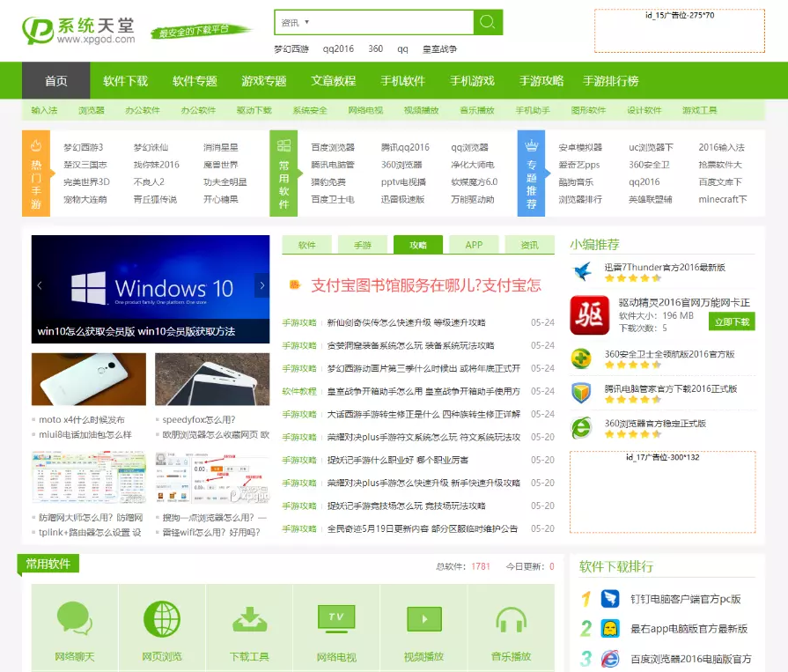Select the 手游 content tab
Screen dimensions: 788x672
pos(363,245)
